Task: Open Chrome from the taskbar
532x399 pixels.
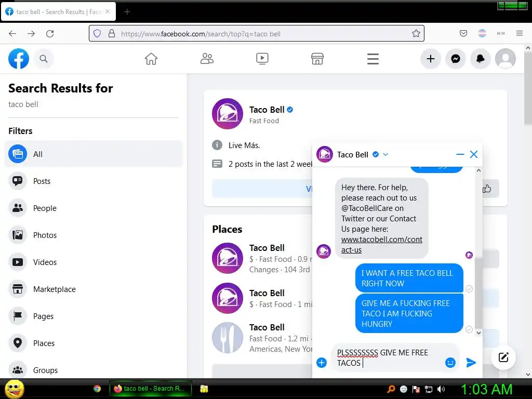Action: click(97, 389)
